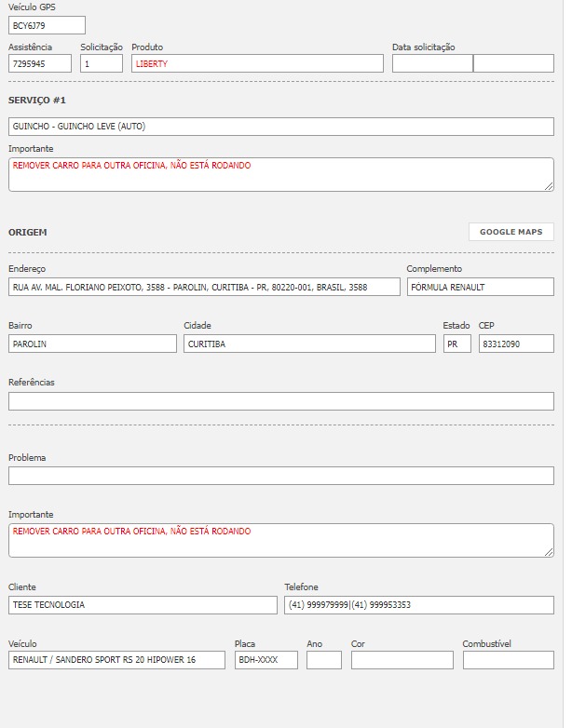Click the CEP postal code field
572x728 pixels.
[516, 344]
